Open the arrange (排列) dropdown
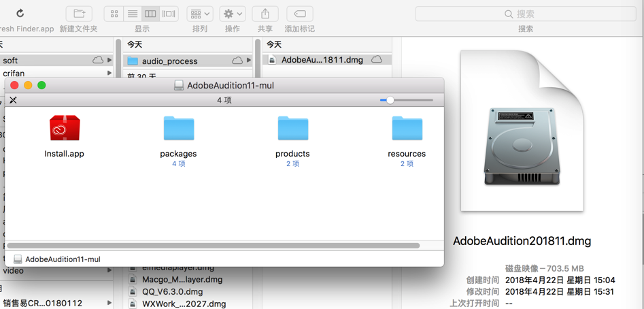Screen dimensions: 644x309 pyautogui.click(x=200, y=14)
